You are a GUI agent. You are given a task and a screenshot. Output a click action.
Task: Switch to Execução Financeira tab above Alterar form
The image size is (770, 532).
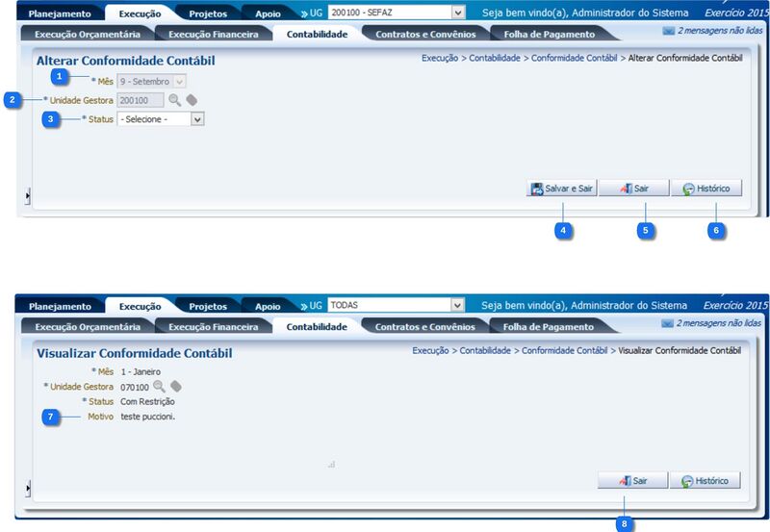click(213, 34)
